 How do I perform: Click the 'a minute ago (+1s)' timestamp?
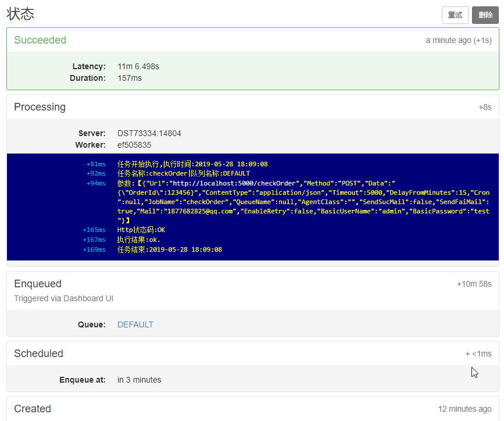[x=459, y=40]
